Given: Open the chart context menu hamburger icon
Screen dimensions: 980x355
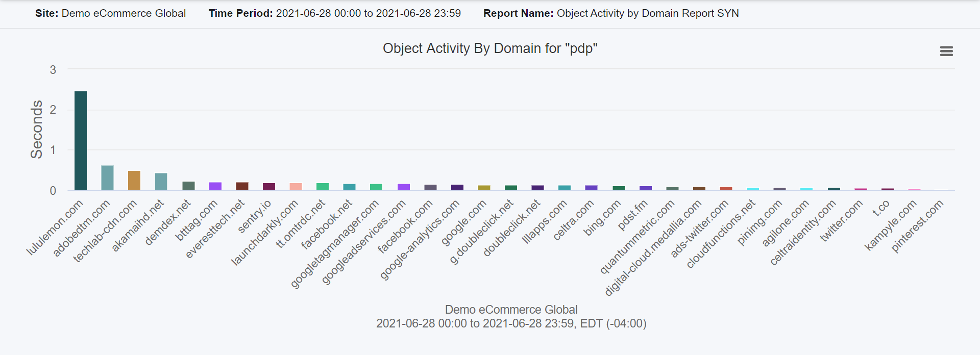Looking at the screenshot, I should click(x=946, y=51).
